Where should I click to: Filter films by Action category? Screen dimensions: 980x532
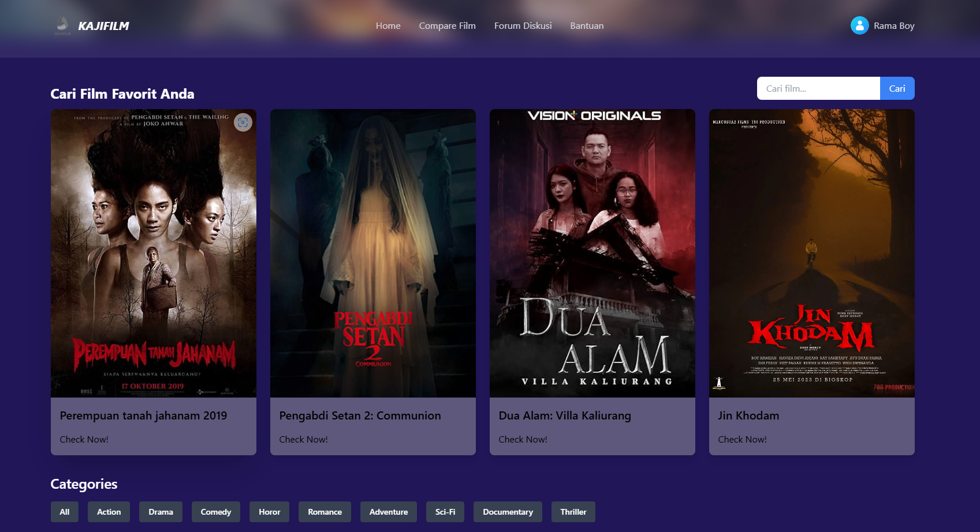click(x=109, y=512)
